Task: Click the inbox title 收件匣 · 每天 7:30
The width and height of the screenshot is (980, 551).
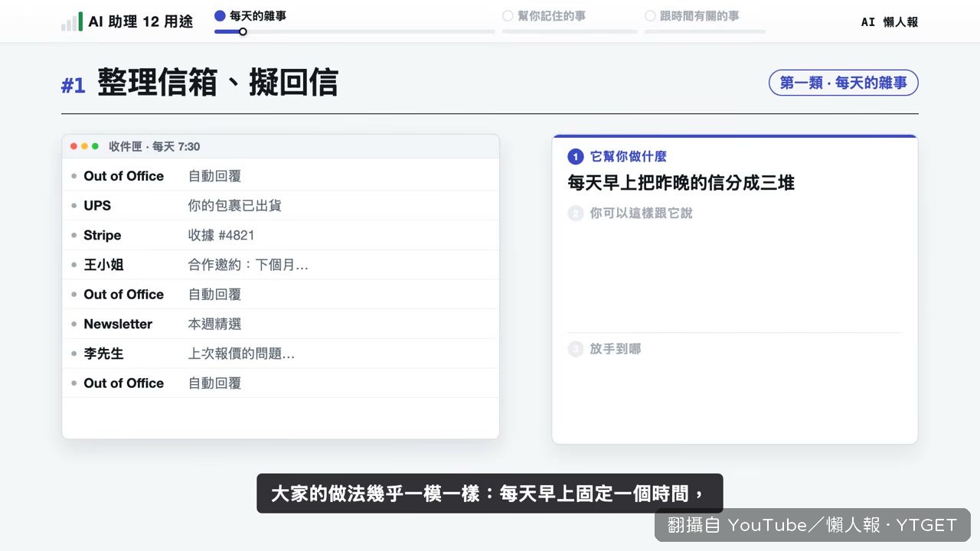Action: 155,146
